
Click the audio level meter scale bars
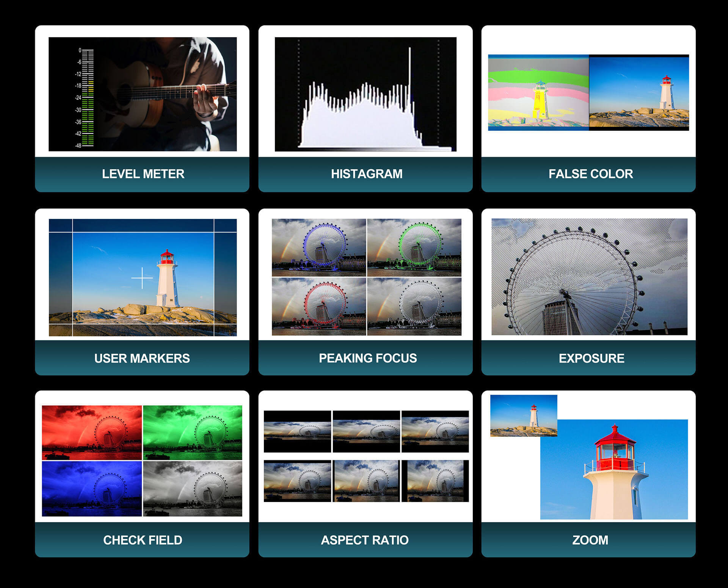(x=88, y=98)
